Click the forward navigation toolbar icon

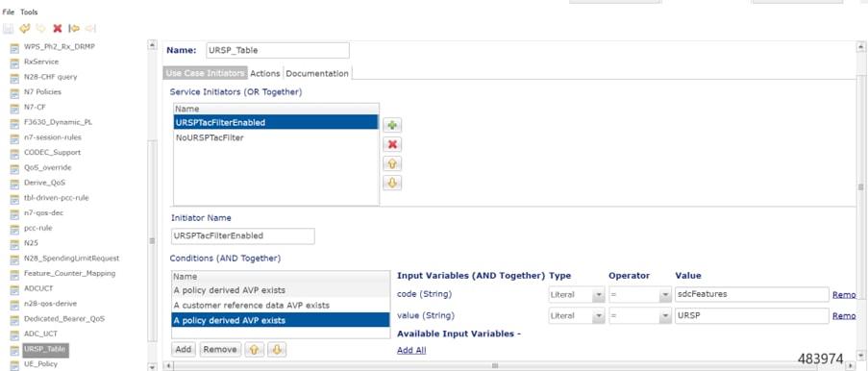pyautogui.click(x=90, y=28)
